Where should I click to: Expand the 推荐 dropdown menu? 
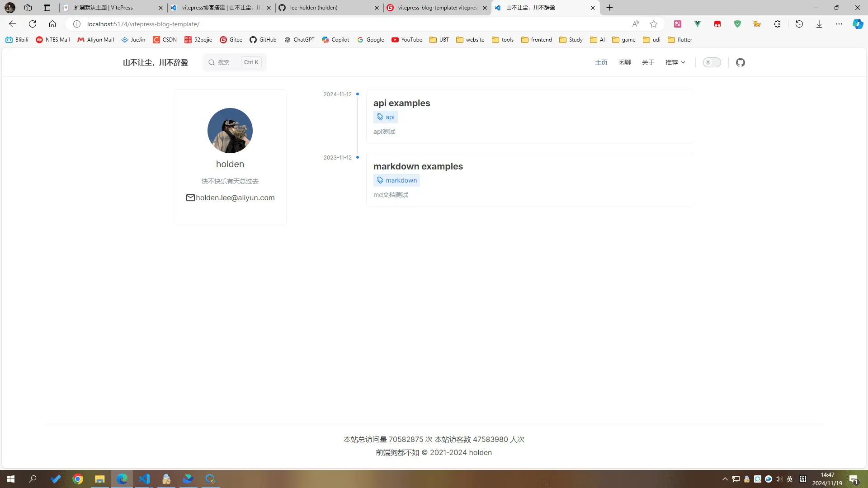(x=675, y=62)
